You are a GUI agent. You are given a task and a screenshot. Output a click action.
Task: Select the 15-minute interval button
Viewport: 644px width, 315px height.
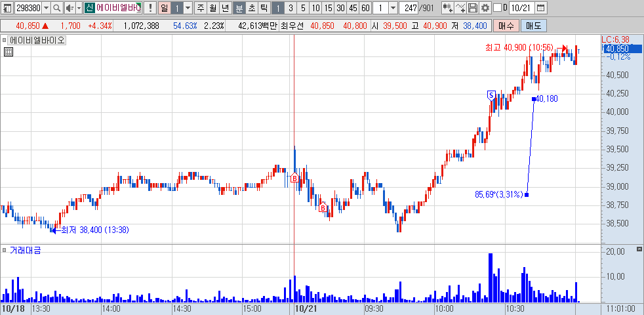pyautogui.click(x=328, y=8)
